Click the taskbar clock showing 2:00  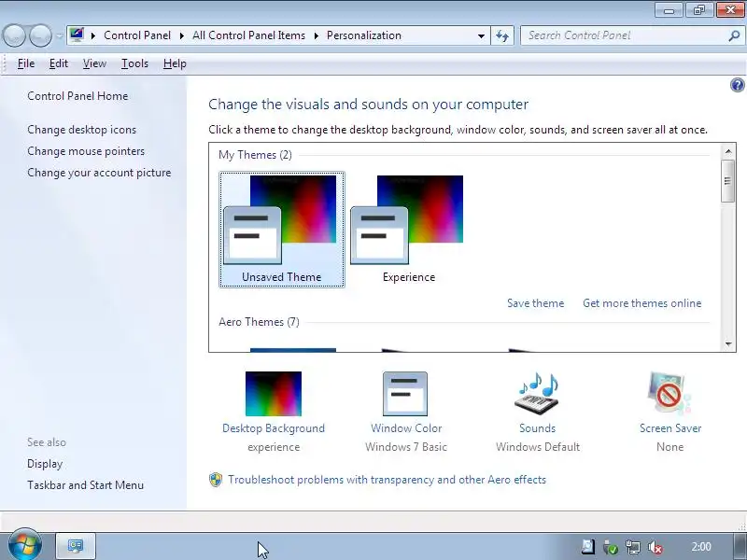coord(701,547)
